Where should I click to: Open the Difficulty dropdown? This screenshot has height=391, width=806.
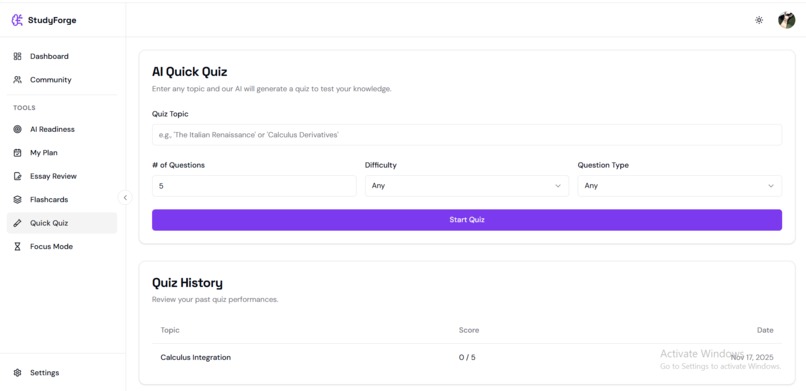point(467,186)
